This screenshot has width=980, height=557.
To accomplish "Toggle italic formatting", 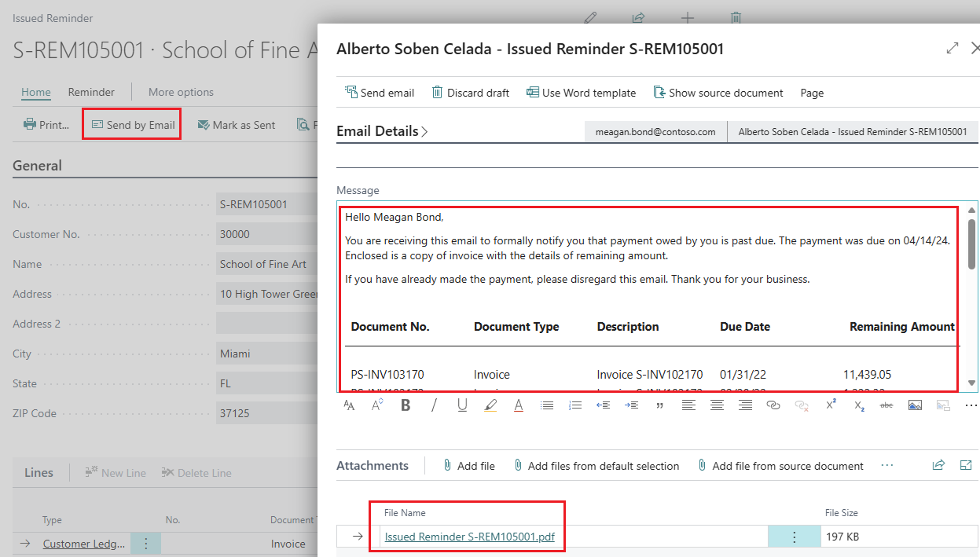I will pos(434,405).
